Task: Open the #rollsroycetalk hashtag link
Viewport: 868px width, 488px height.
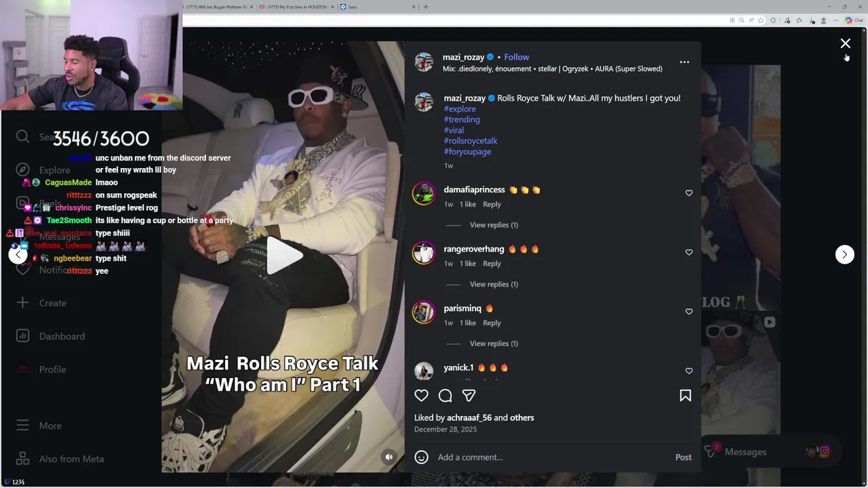Action: pos(471,140)
